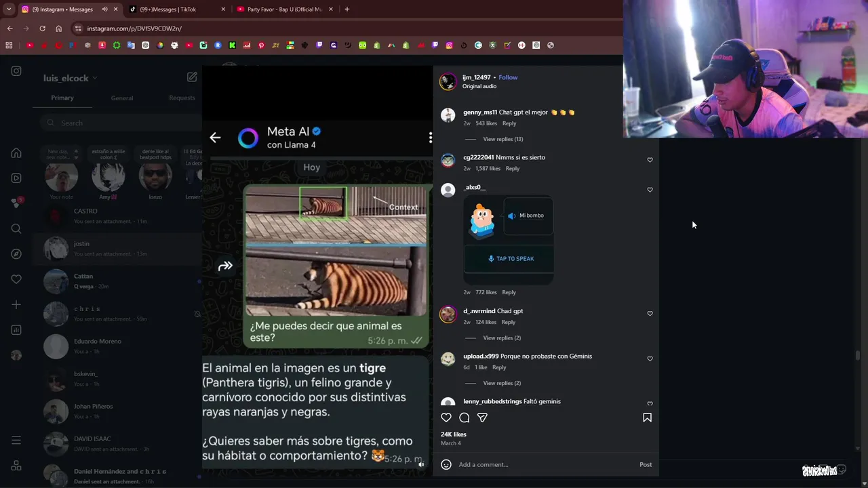Follow the ijm_12497 account
The height and width of the screenshot is (488, 868).
click(x=508, y=77)
